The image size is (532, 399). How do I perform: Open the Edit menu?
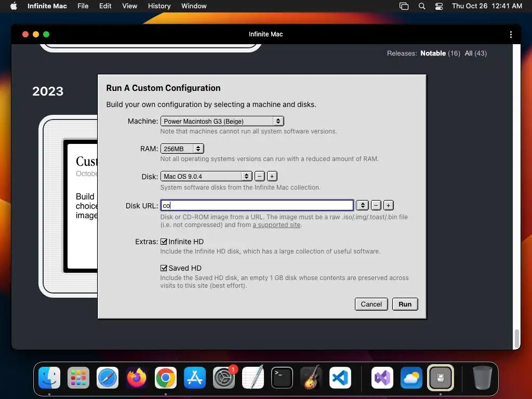pos(105,6)
